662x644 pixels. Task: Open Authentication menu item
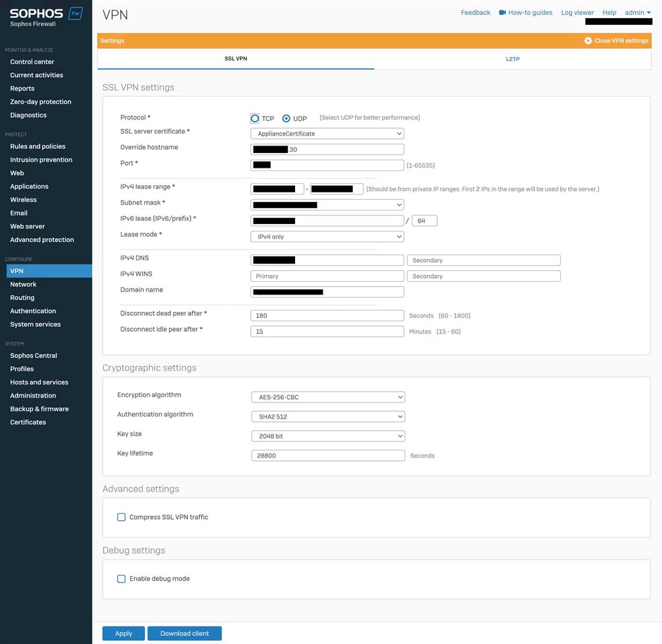tap(33, 311)
